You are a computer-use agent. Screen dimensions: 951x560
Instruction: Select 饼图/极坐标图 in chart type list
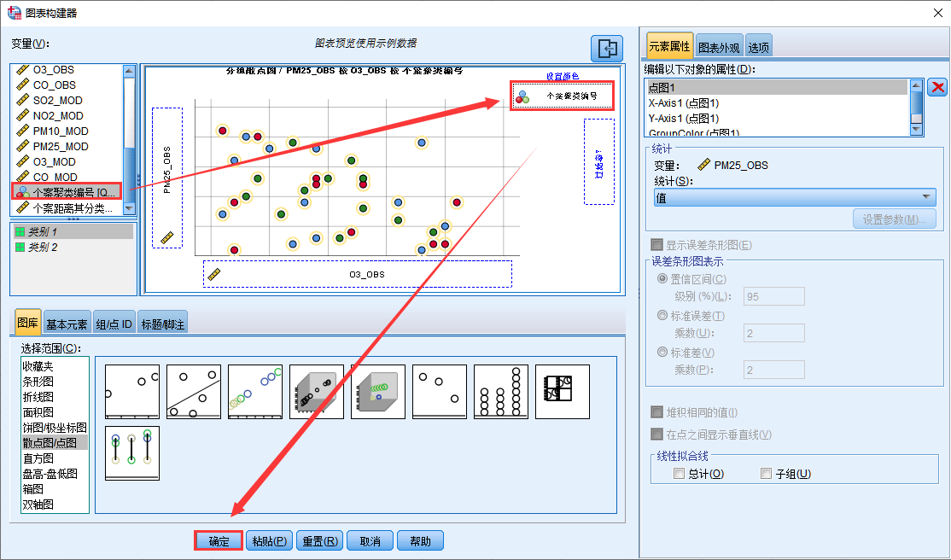point(55,428)
